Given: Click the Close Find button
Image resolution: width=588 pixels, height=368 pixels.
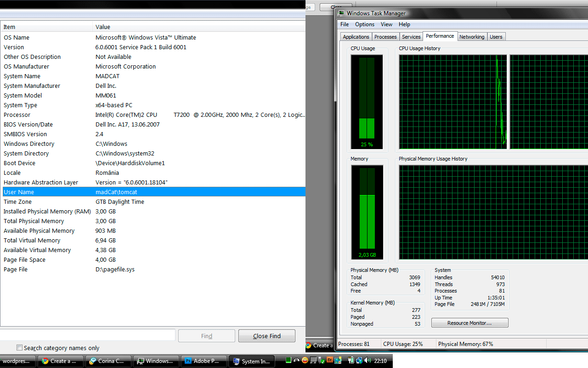Looking at the screenshot, I should (x=267, y=336).
